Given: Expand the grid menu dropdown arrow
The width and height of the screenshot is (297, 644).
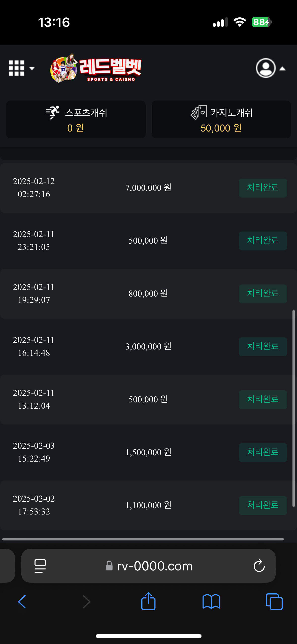Looking at the screenshot, I should point(32,68).
